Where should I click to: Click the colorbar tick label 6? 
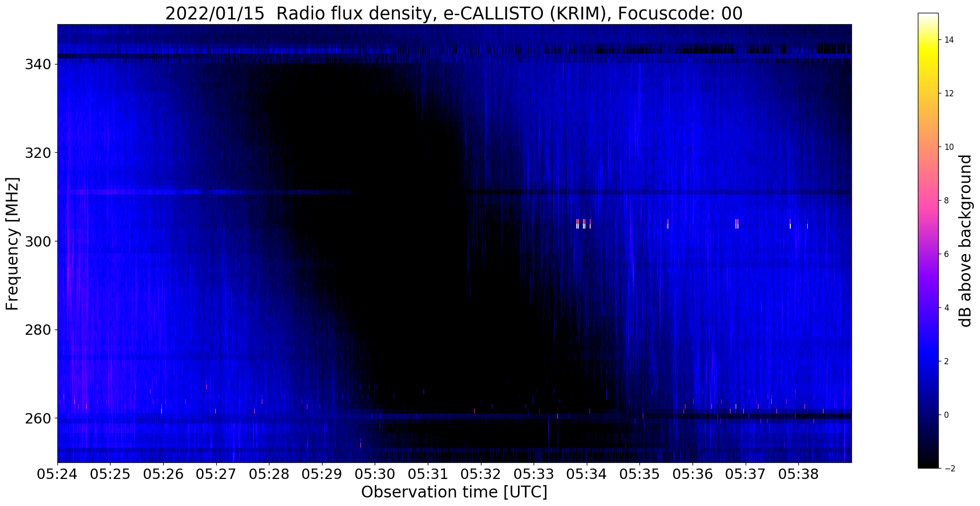[946, 254]
